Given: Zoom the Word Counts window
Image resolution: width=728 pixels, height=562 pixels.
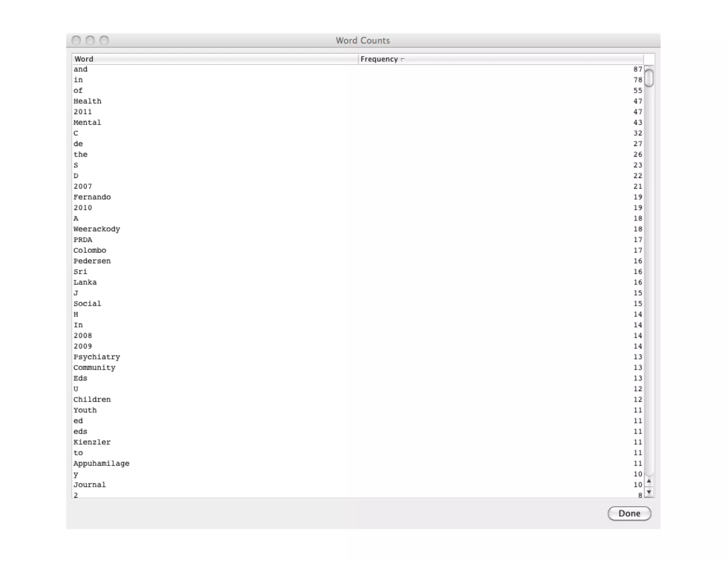Looking at the screenshot, I should pyautogui.click(x=104, y=40).
